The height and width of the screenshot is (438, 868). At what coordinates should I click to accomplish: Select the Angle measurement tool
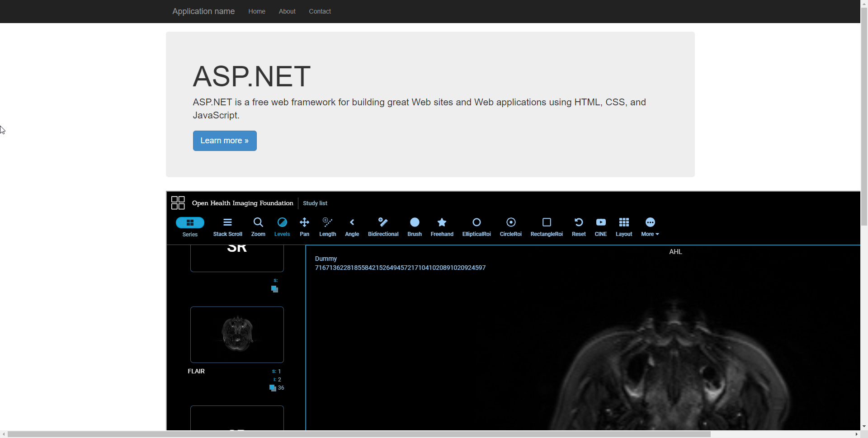[x=352, y=226]
